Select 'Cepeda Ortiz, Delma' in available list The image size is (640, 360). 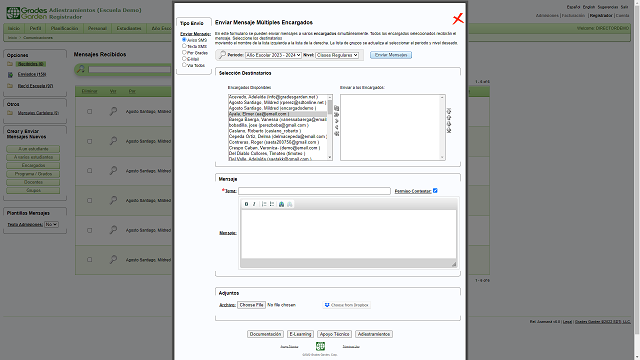point(278,136)
